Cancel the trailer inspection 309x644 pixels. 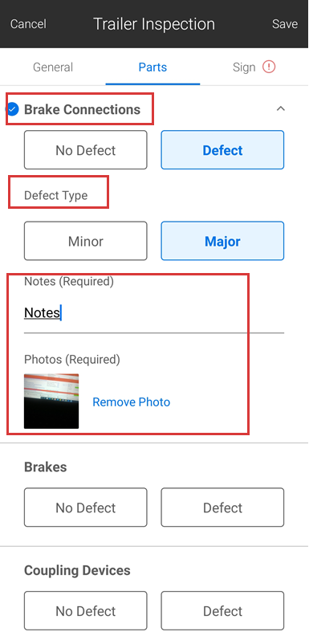tap(28, 24)
